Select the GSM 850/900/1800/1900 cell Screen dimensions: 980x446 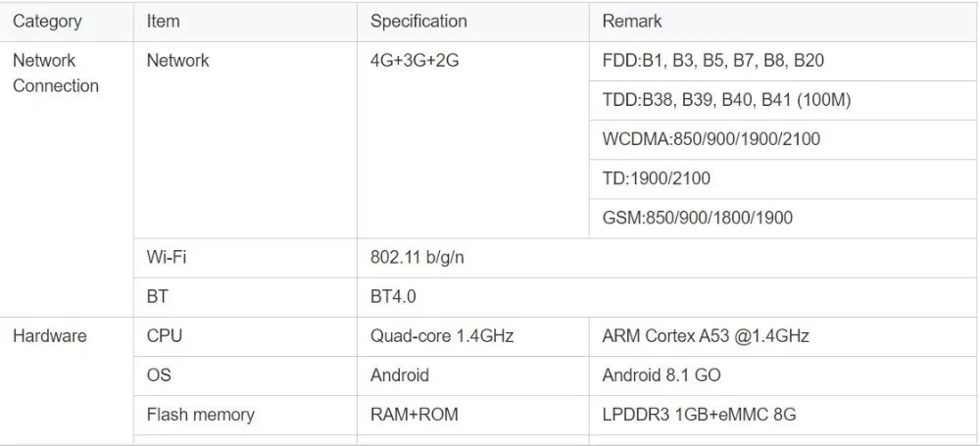(x=784, y=219)
